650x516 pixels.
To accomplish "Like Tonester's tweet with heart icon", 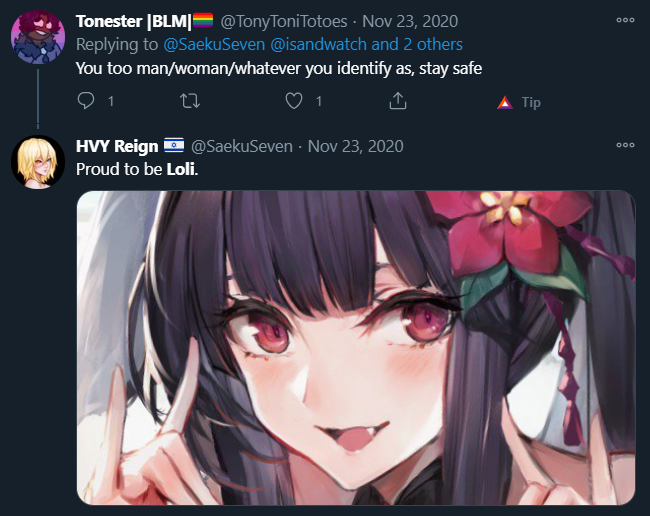I will click(294, 101).
